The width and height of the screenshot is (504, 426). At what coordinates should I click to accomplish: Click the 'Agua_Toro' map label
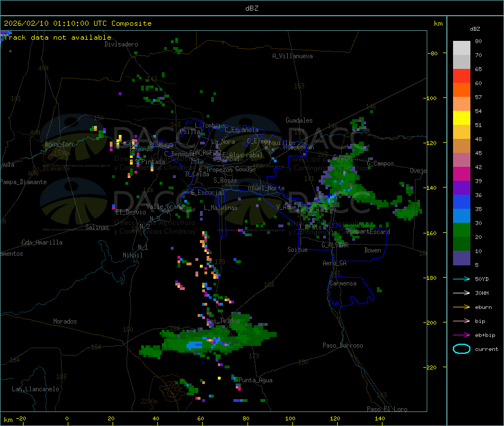point(60,144)
